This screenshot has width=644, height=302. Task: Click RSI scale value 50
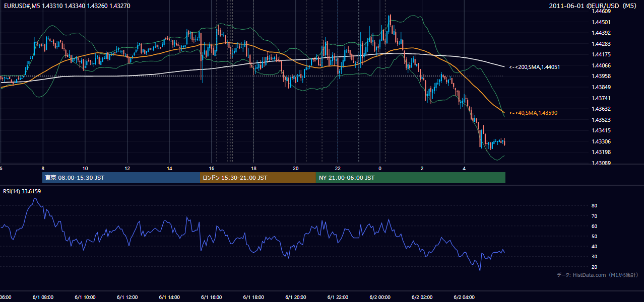(x=595, y=236)
